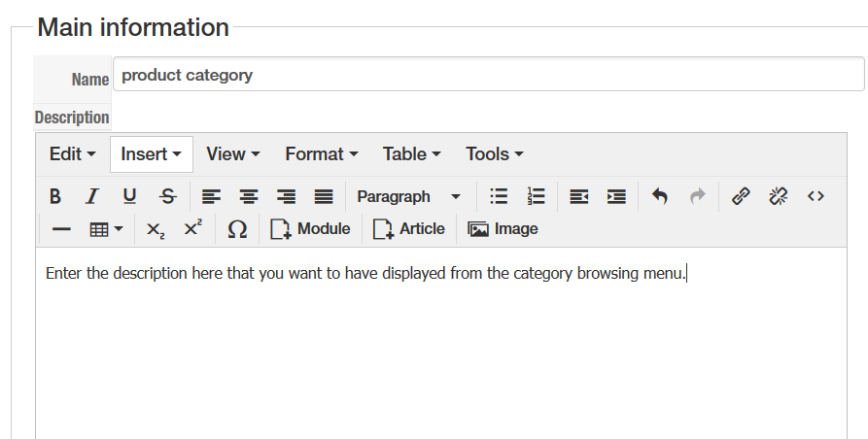Apply strikethrough formatting

coord(168,196)
